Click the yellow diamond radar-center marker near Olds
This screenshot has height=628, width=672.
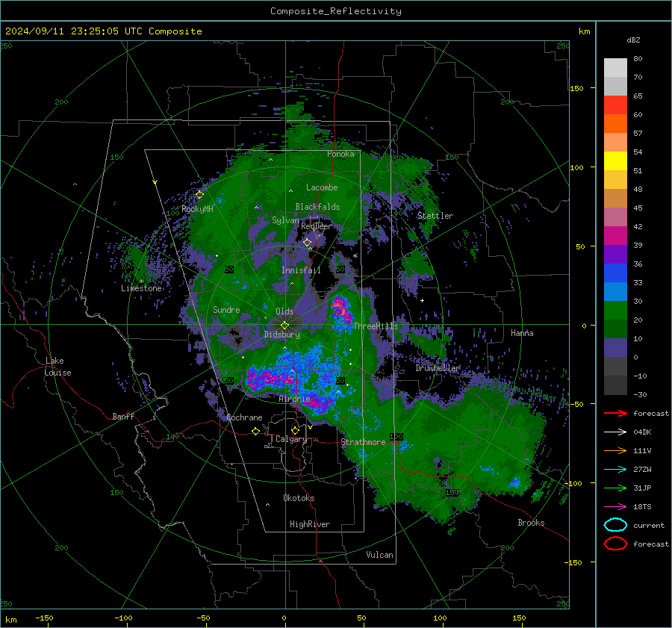pos(285,326)
